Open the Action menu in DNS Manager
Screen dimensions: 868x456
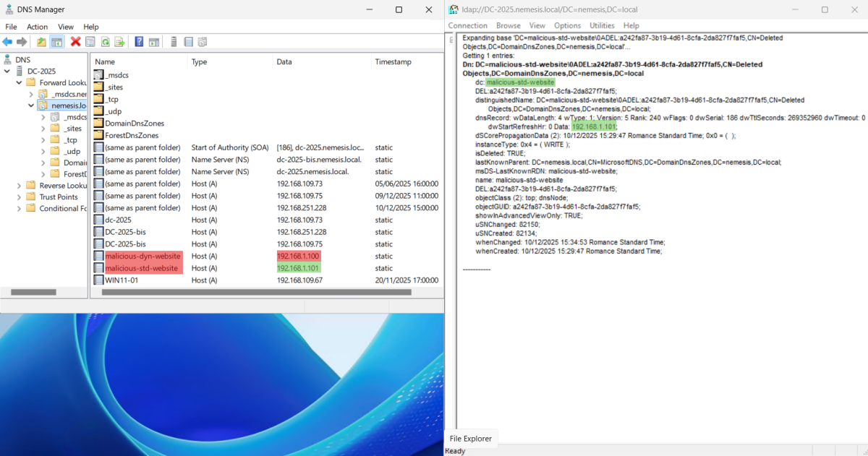pyautogui.click(x=37, y=26)
